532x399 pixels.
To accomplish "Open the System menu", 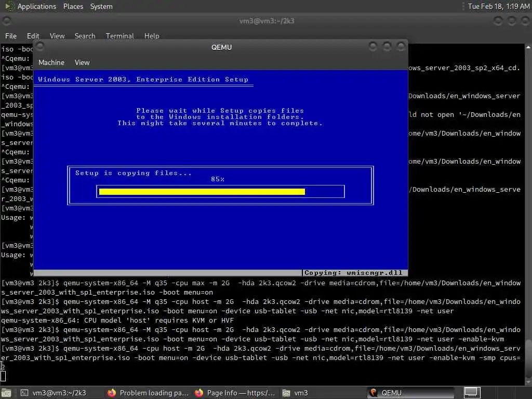I will pyautogui.click(x=101, y=6).
